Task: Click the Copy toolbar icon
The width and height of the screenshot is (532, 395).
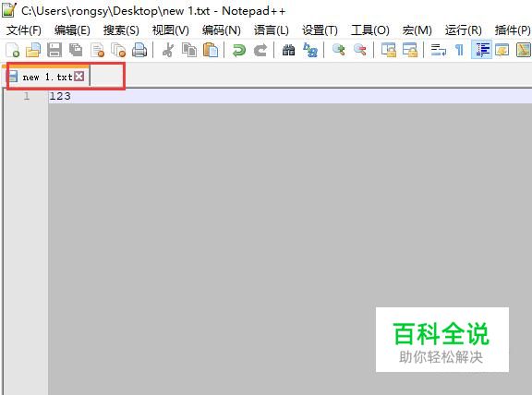Action: click(189, 50)
